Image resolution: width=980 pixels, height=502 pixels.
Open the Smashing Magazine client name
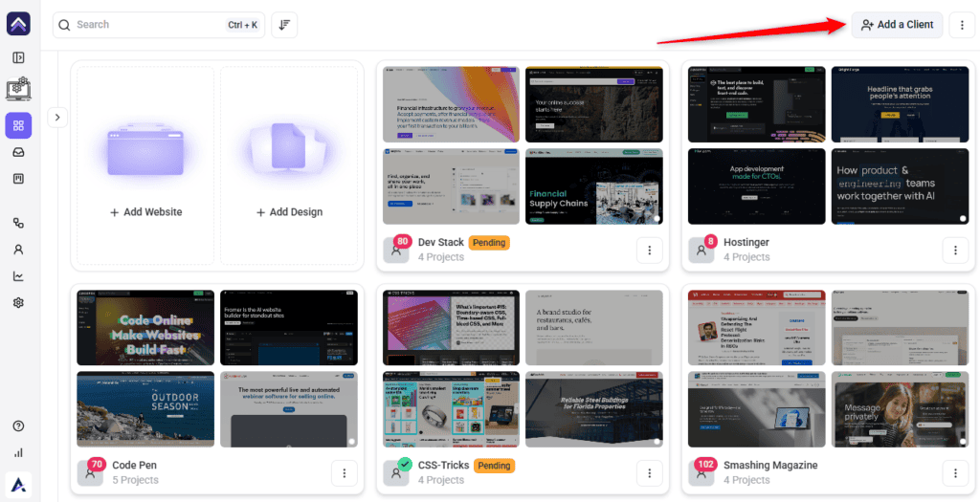click(770, 465)
